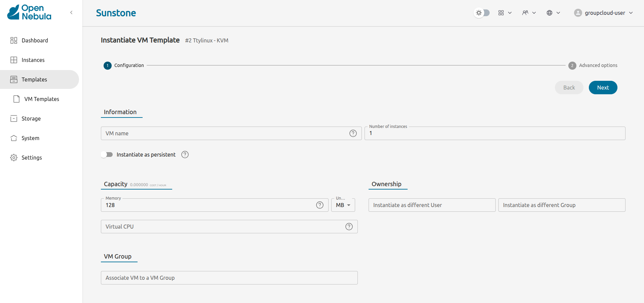The image size is (644, 303).
Task: Click the grid view icon in the top bar
Action: pos(501,12)
